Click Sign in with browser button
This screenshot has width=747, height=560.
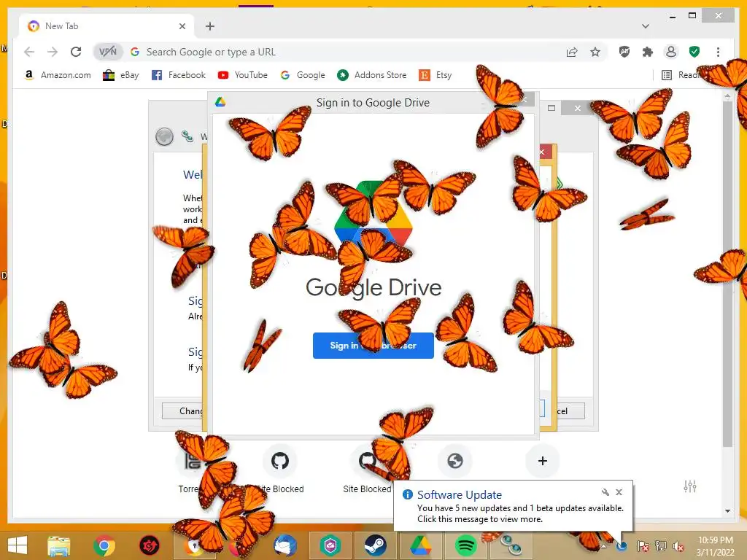[373, 345]
